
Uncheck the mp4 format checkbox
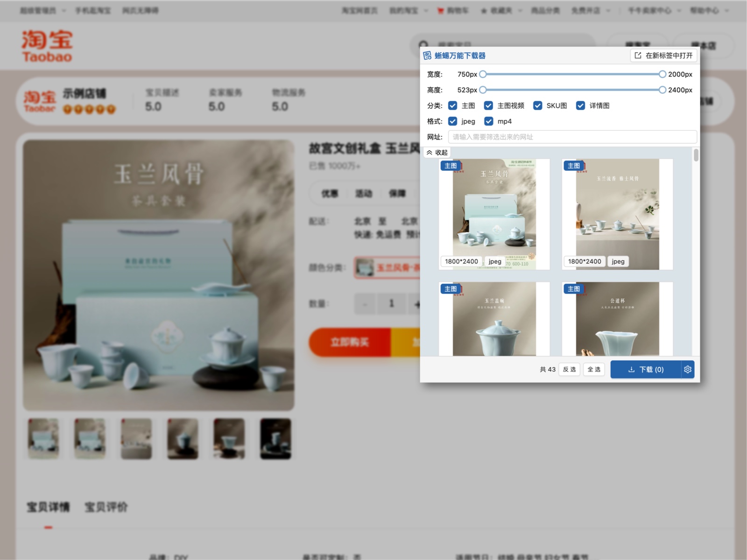488,121
